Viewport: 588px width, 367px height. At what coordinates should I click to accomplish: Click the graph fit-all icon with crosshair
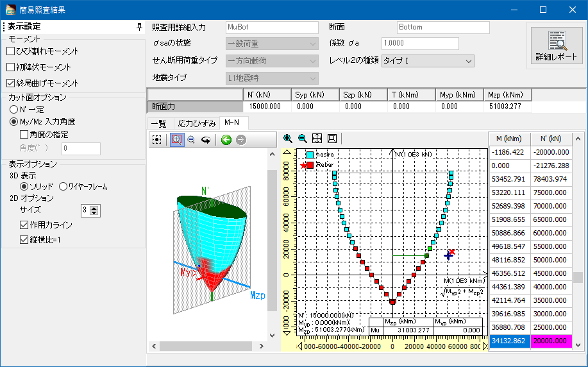coord(317,139)
